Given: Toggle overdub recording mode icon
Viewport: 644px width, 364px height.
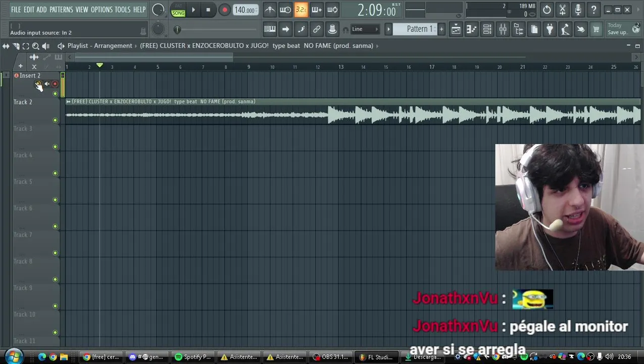Looking at the screenshot, I should 317,10.
